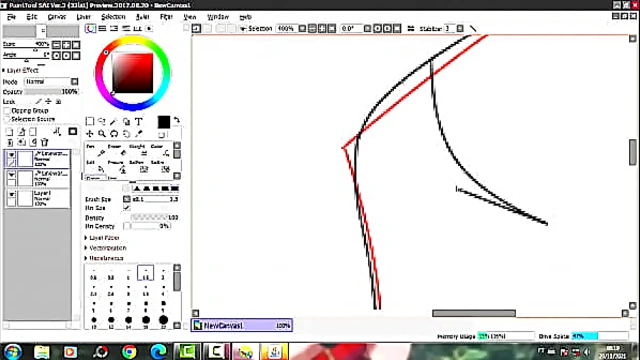Click the canvas horizontal scrollbar thumb
This screenshot has height=360, width=640.
[x=474, y=313]
